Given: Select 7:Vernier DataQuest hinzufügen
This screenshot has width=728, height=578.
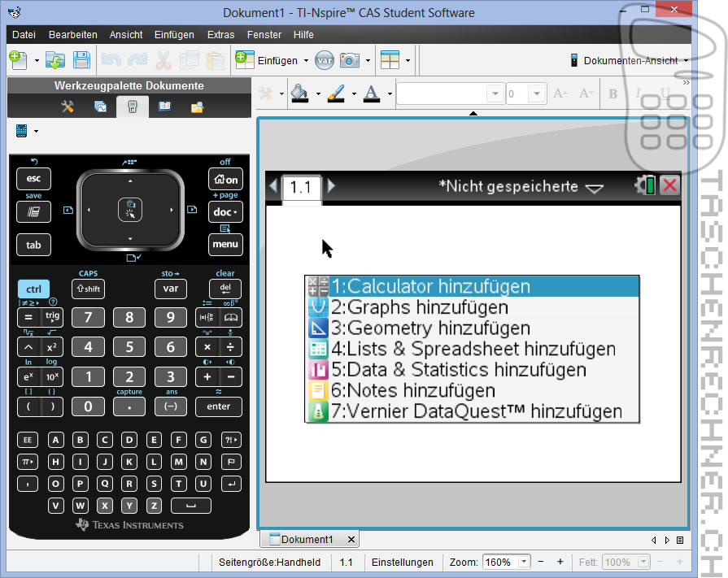Looking at the screenshot, I should [472, 411].
